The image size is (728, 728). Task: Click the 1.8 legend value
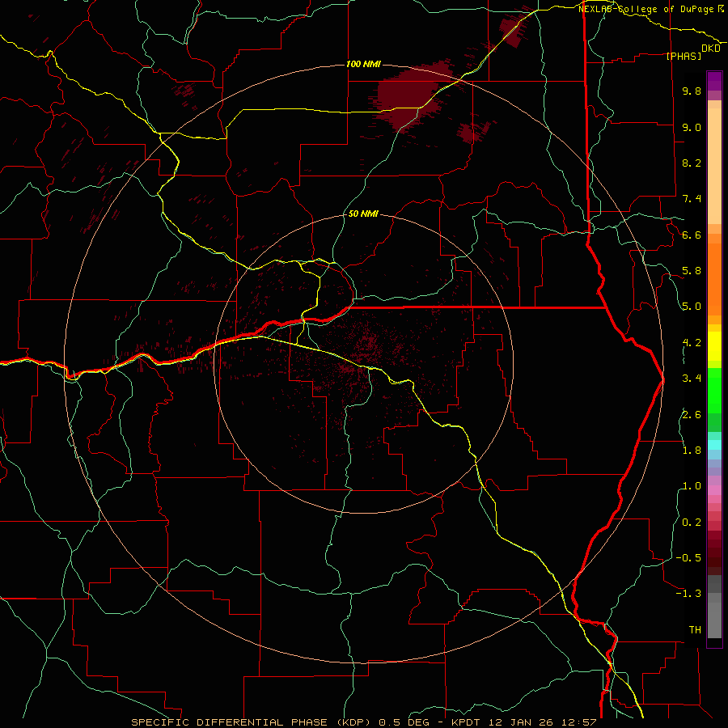coord(692,451)
